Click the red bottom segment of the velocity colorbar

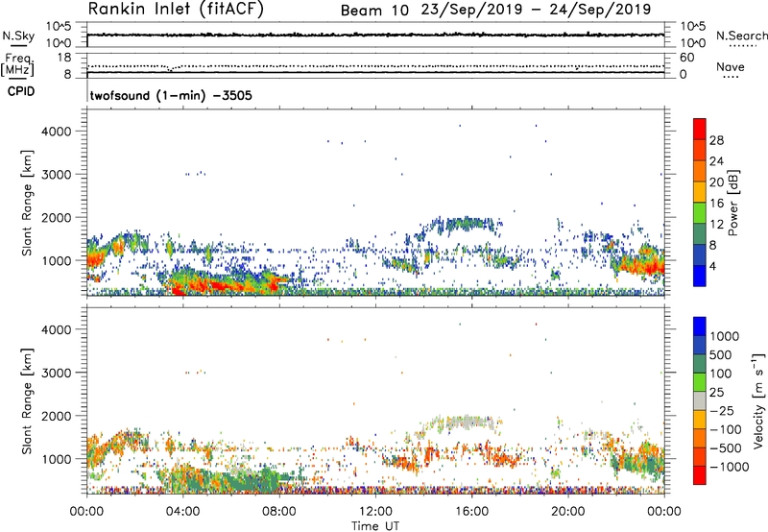(700, 475)
